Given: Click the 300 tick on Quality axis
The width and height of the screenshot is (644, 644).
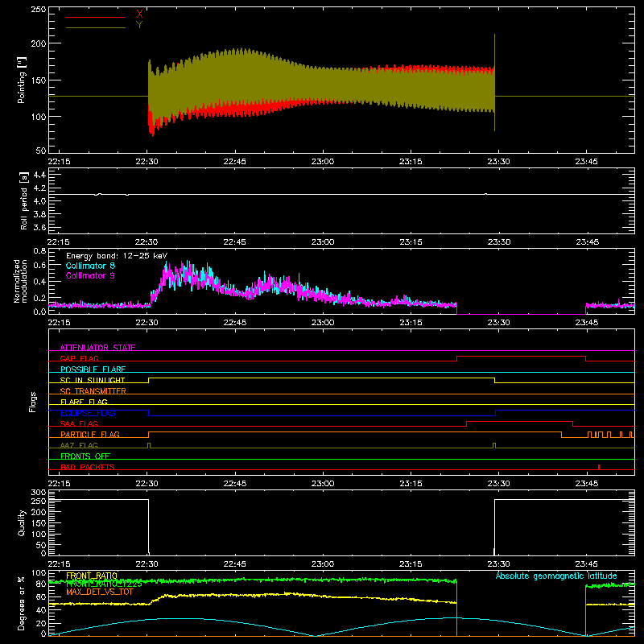Looking at the screenshot, I should 39,493.
